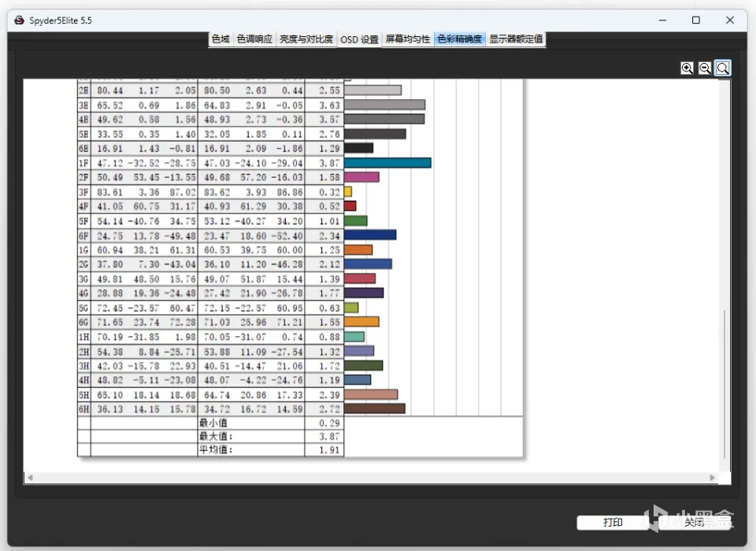Click the steel blue bar for row 4H

tap(358, 380)
